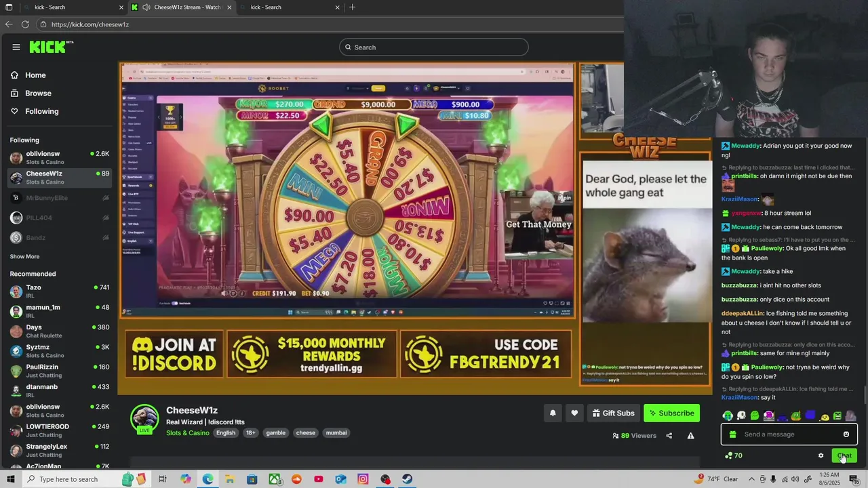Image resolution: width=868 pixels, height=488 pixels.
Task: Insert the first green headphones emote
Action: click(x=728, y=415)
